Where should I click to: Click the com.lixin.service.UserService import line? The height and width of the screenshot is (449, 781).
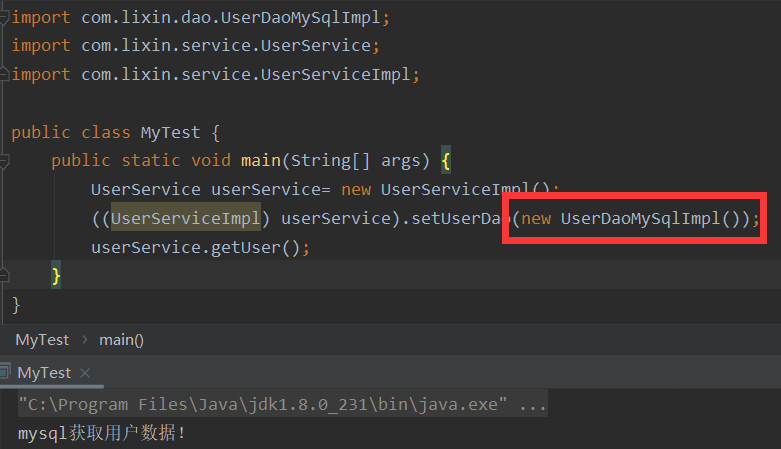195,46
